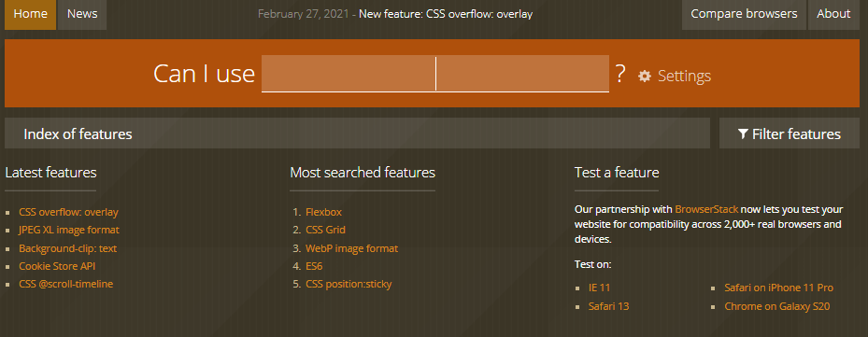Expand the Index of features bar

[x=357, y=133]
